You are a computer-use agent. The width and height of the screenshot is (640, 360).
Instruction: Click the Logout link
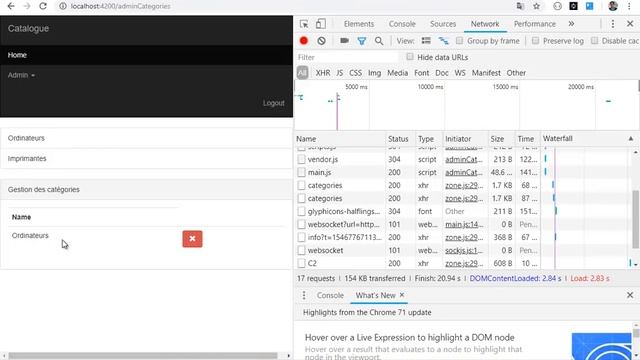click(273, 103)
